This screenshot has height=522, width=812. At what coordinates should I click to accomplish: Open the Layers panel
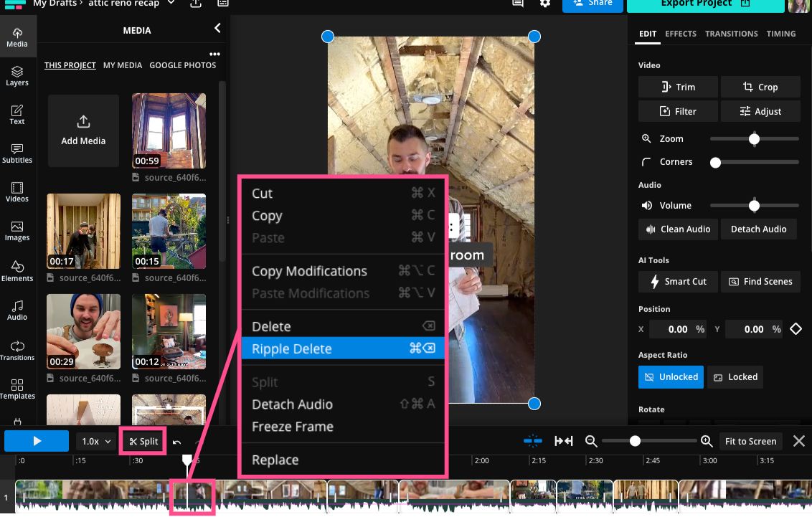tap(17, 75)
